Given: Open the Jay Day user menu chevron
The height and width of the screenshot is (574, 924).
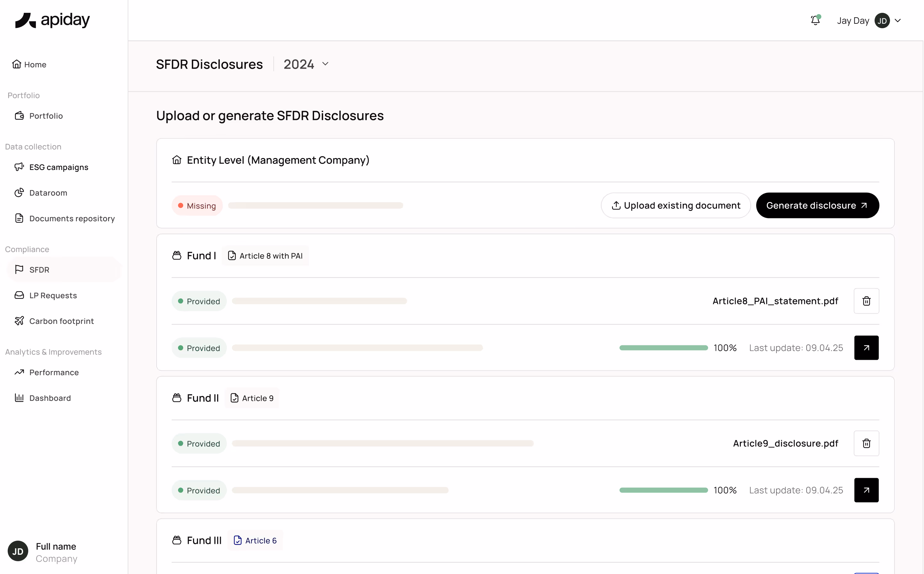Looking at the screenshot, I should pyautogui.click(x=898, y=21).
